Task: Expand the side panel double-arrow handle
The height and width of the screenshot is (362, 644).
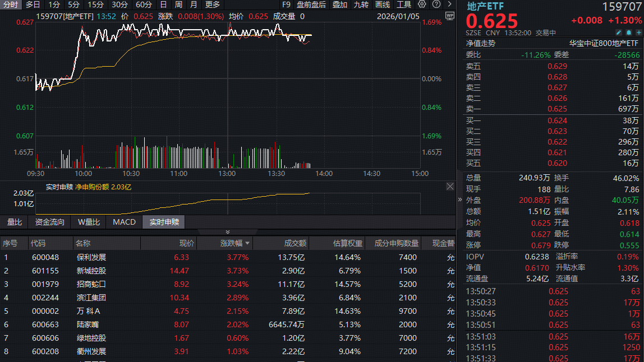Action: 460,199
